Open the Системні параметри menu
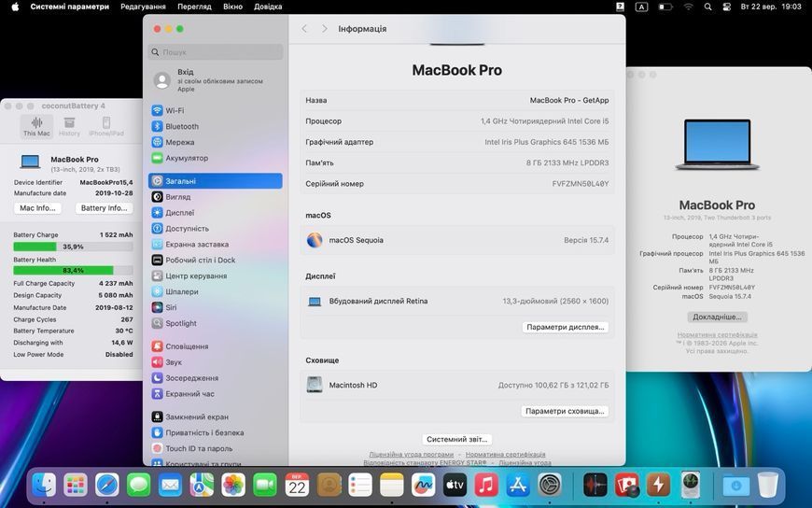Image resolution: width=812 pixels, height=508 pixels. 70,7
